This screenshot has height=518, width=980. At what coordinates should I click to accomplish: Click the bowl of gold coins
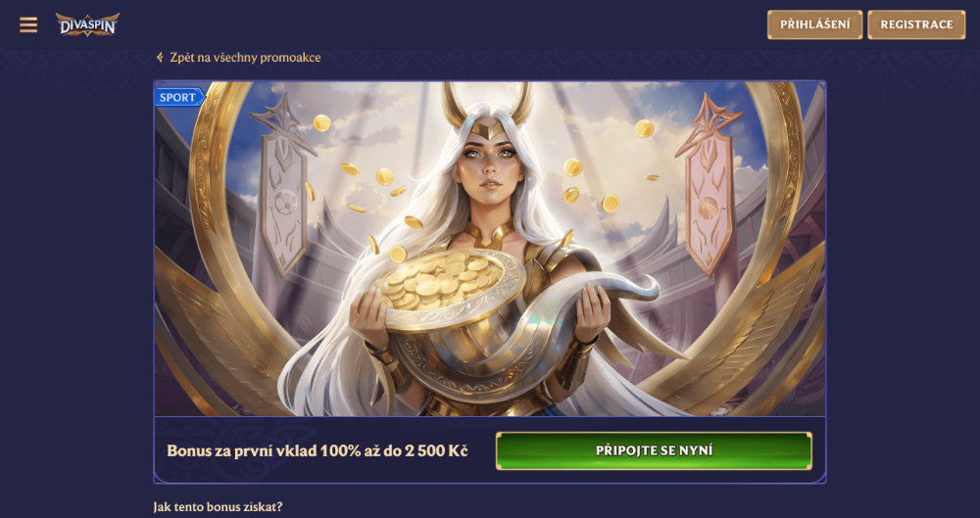[x=447, y=288]
